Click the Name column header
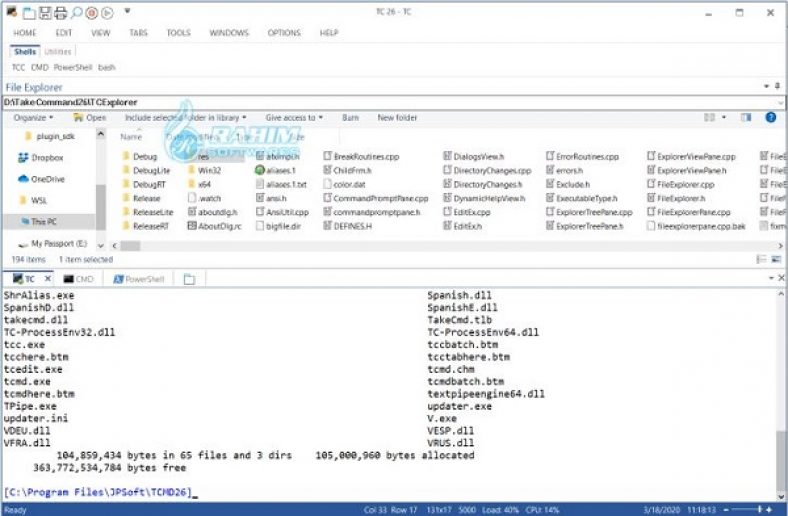 point(131,137)
